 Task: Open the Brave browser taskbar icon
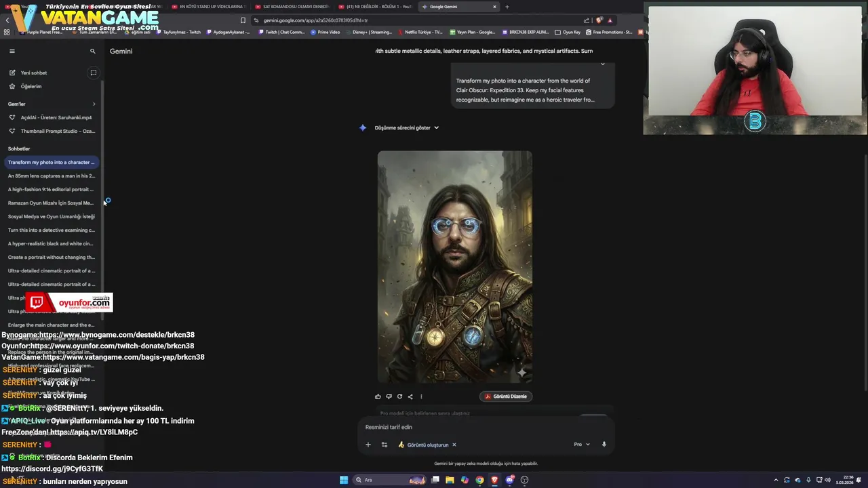click(494, 480)
